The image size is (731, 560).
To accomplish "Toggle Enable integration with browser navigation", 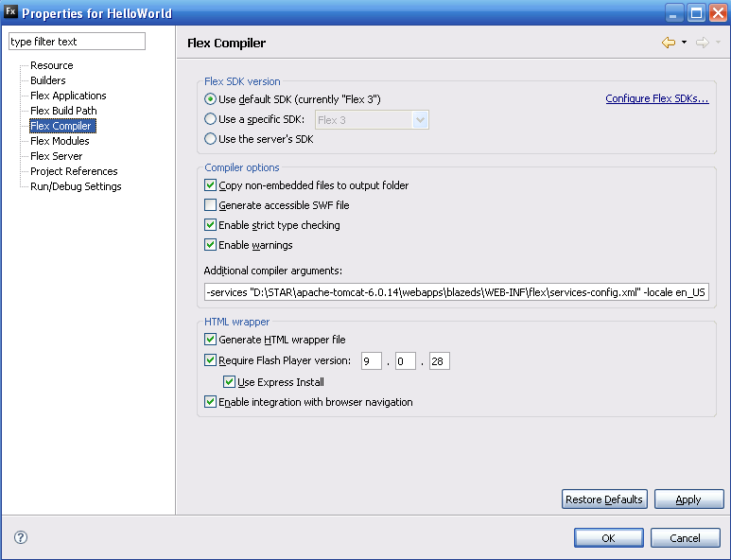I will (x=210, y=401).
